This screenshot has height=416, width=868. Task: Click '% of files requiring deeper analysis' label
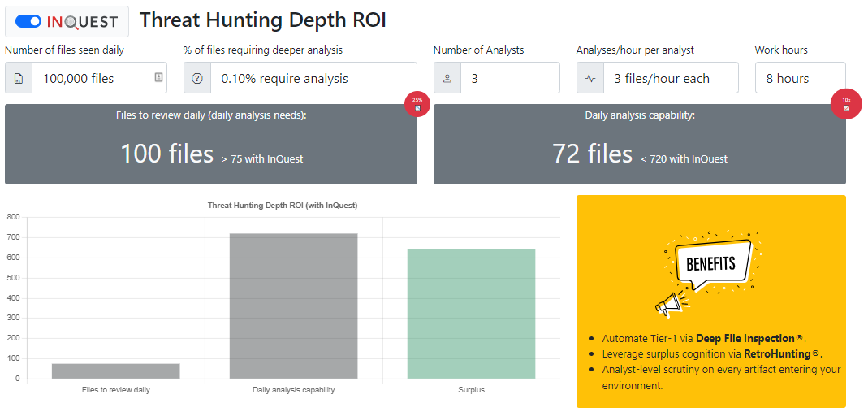[x=263, y=50]
